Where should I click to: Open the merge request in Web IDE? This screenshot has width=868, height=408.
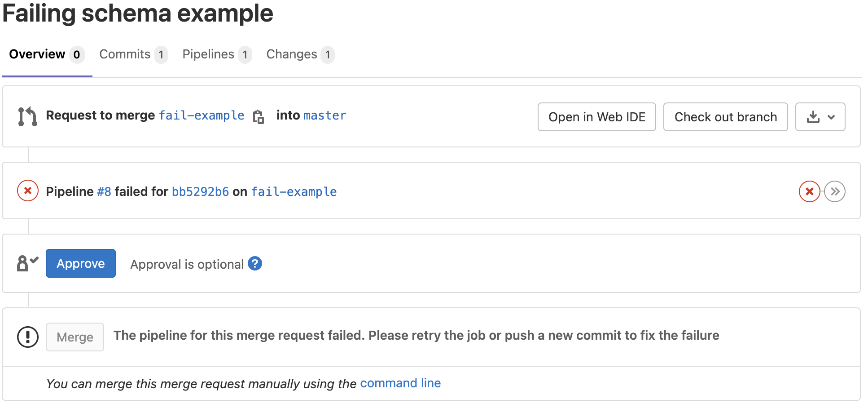click(596, 117)
